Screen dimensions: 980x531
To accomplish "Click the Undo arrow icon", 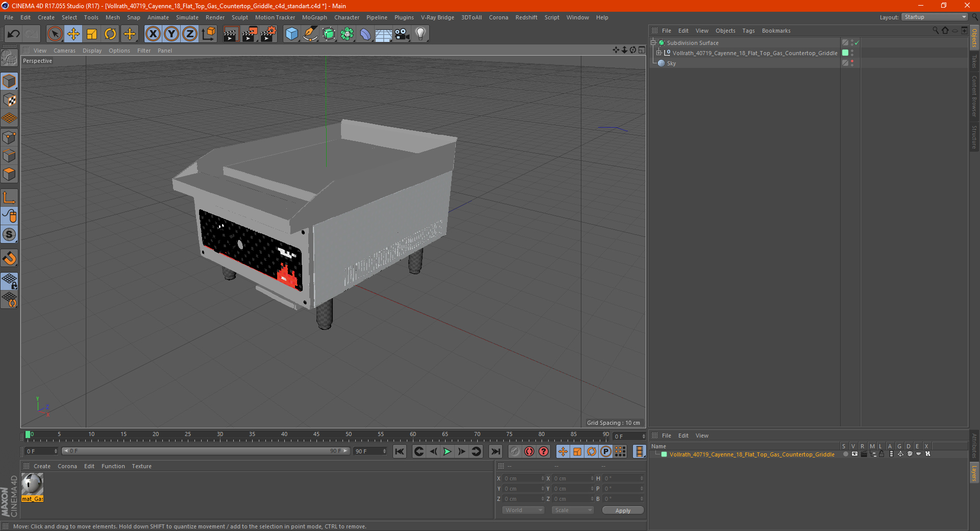I will (13, 34).
